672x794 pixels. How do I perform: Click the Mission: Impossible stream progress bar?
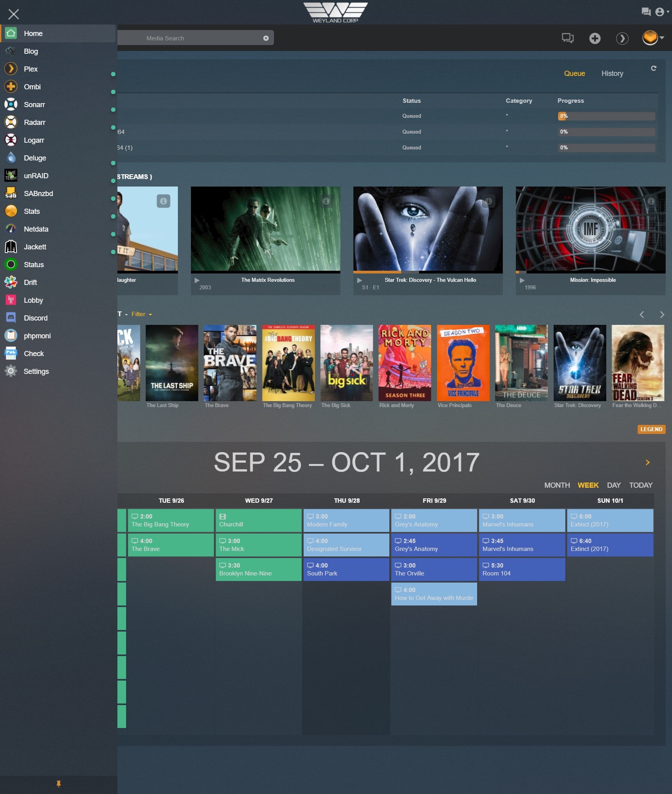coord(591,272)
